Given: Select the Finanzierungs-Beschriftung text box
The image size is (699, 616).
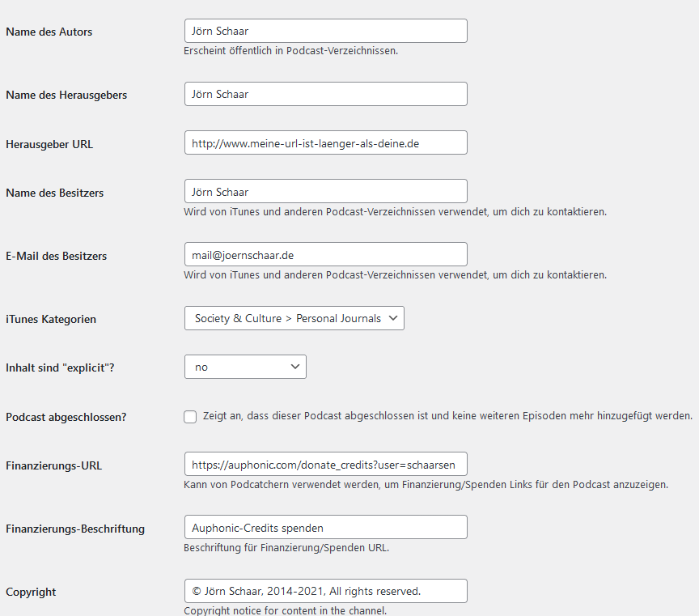Looking at the screenshot, I should pyautogui.click(x=326, y=527).
